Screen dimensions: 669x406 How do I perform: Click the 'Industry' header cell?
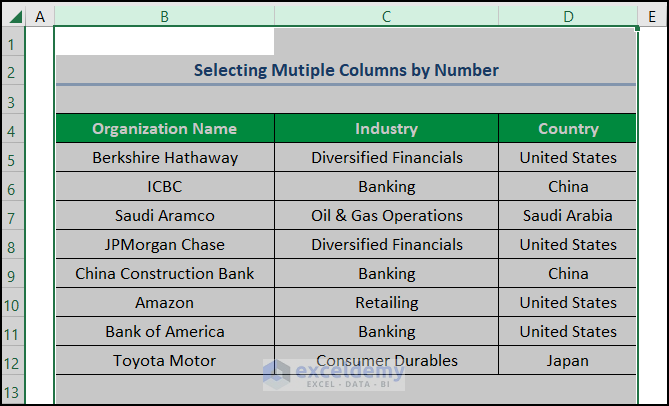pos(386,129)
